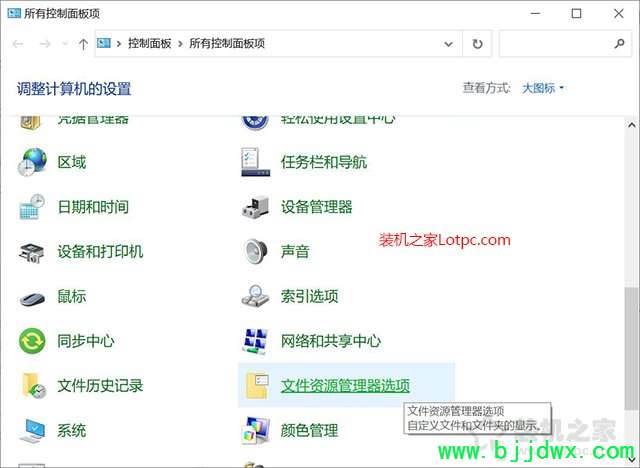This screenshot has height=468, width=640.
Task: Open the 任务栏和导航 link
Action: 324,162
